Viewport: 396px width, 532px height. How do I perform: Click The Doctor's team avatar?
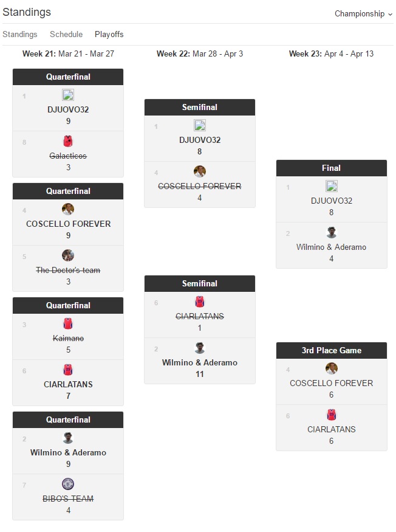point(68,255)
